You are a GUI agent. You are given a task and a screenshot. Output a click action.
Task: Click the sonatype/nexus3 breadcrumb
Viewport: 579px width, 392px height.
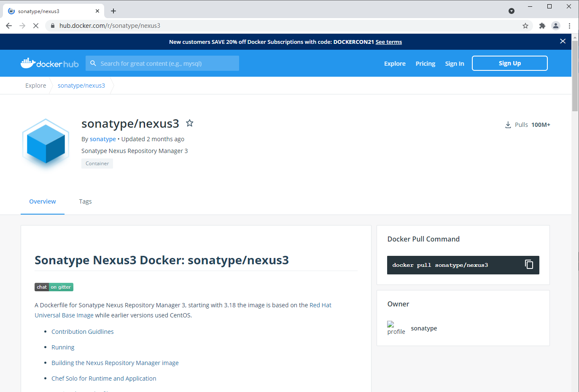(x=81, y=86)
